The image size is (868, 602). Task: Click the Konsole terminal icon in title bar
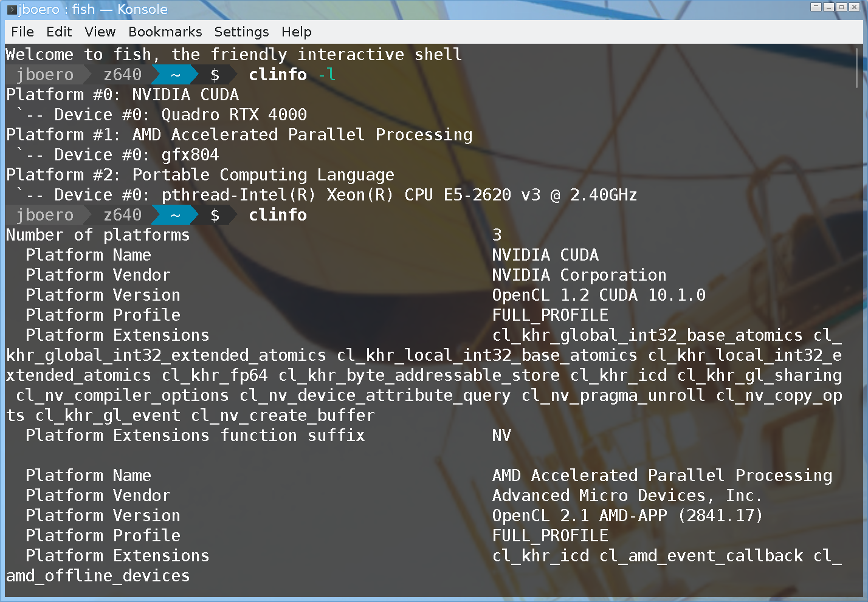click(11, 9)
